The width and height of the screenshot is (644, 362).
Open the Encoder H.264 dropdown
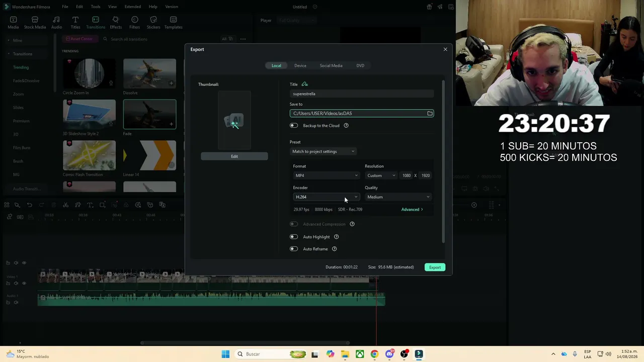pyautogui.click(x=326, y=197)
